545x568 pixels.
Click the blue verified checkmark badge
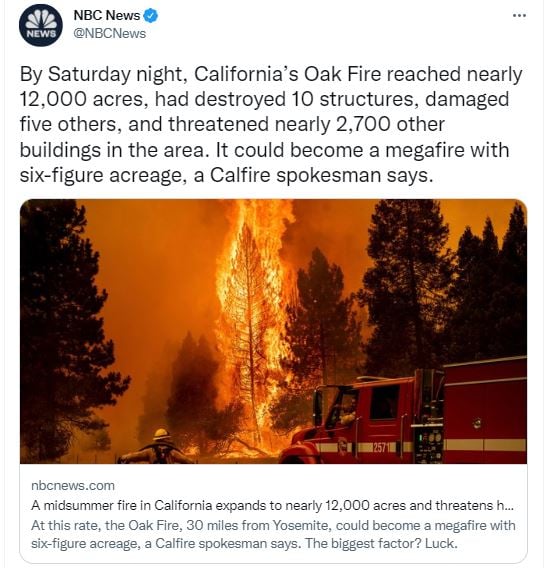click(x=151, y=16)
